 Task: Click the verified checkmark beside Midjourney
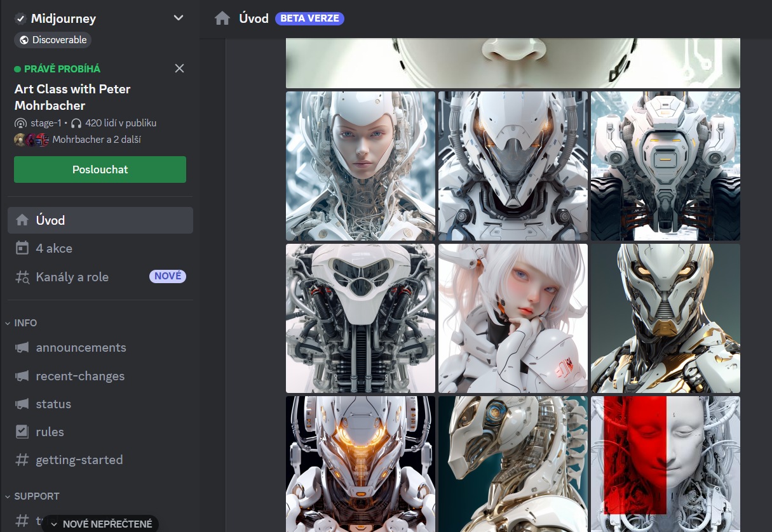[20, 18]
